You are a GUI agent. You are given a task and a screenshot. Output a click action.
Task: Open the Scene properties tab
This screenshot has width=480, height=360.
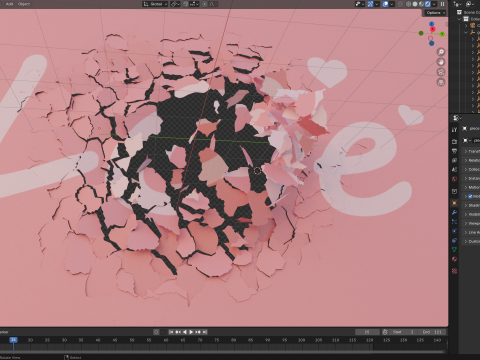click(454, 170)
